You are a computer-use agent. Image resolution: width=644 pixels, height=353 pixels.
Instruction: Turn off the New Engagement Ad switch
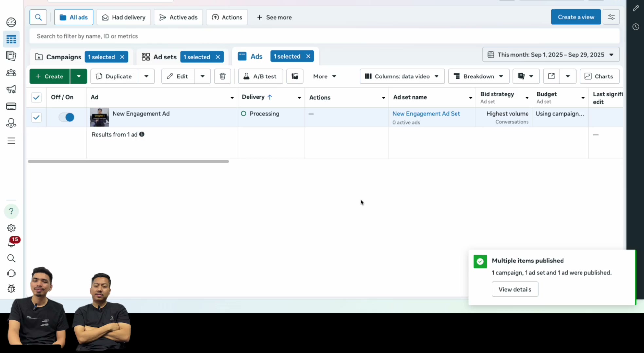click(x=66, y=117)
